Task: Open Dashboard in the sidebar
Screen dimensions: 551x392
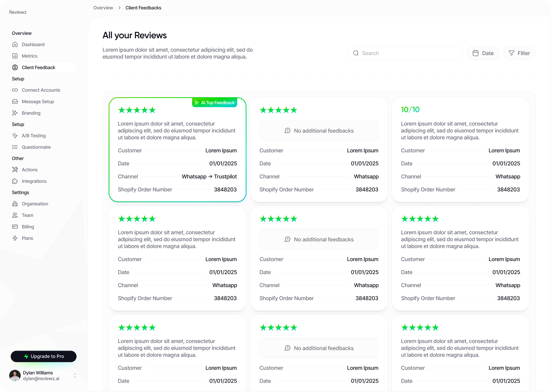Action: 43,44
